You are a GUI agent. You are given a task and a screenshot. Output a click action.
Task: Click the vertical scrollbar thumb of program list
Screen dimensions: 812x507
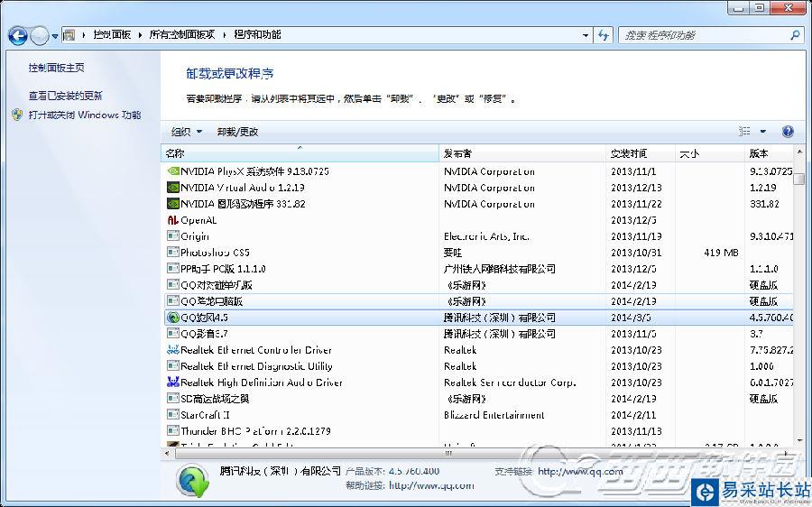(799, 179)
